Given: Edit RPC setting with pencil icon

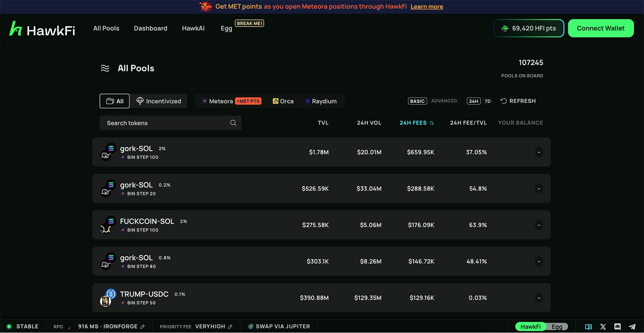Looking at the screenshot, I should pos(143,327).
